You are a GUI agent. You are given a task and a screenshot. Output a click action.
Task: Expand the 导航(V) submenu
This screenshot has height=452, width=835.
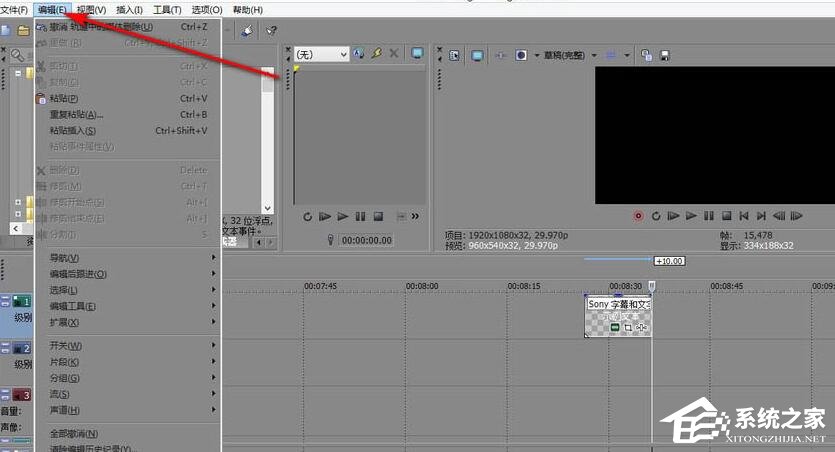[x=127, y=258]
